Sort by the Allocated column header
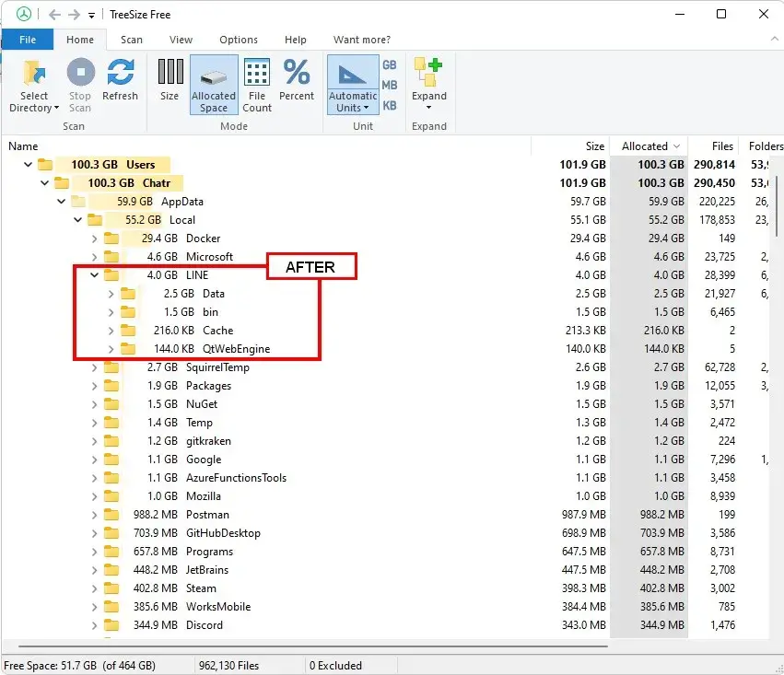This screenshot has width=784, height=675. [649, 145]
